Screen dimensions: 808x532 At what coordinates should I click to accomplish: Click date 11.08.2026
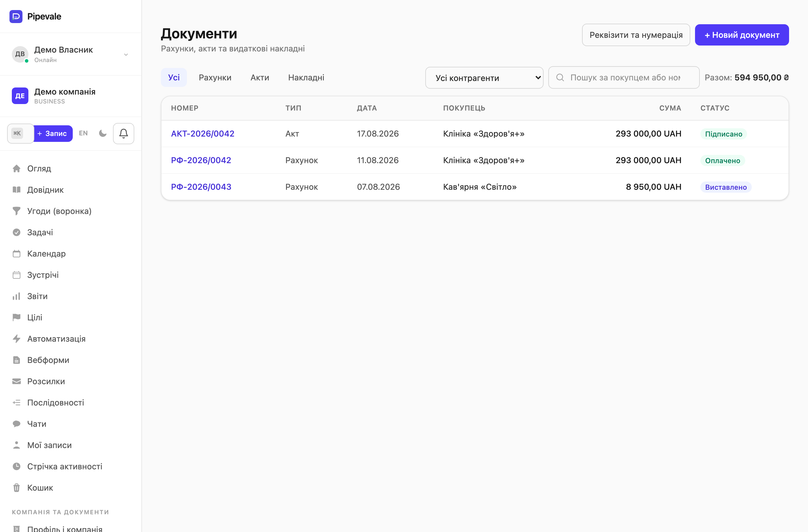[x=377, y=160]
